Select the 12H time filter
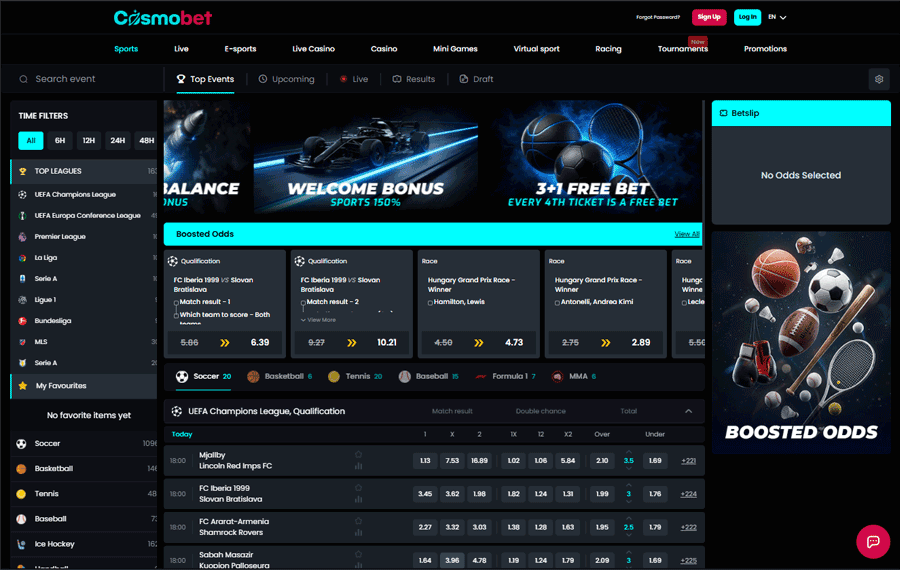 tap(88, 141)
